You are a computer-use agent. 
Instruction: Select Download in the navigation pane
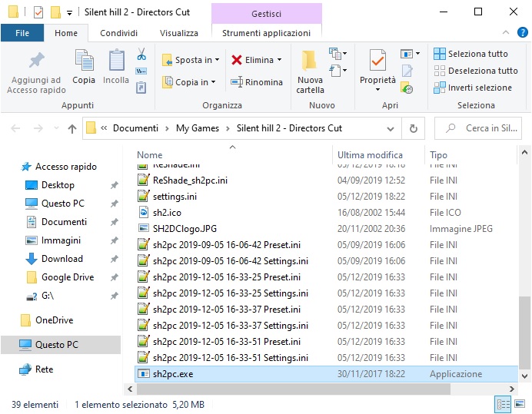pos(62,259)
